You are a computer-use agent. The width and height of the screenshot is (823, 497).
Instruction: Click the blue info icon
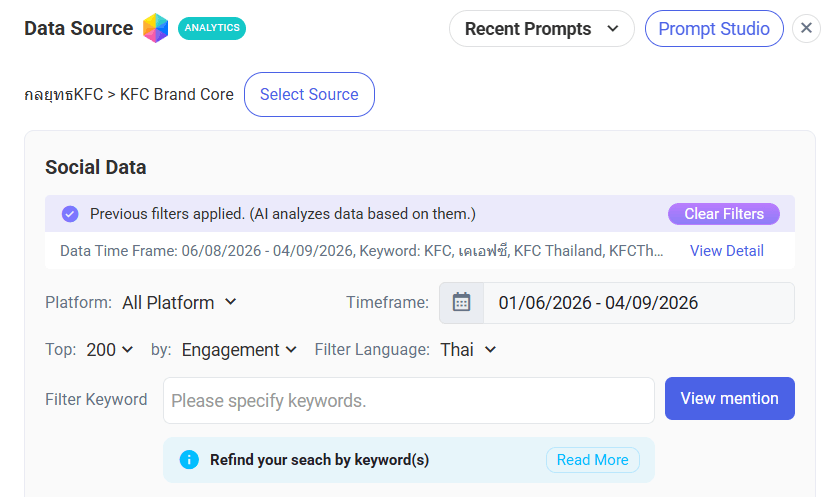189,460
